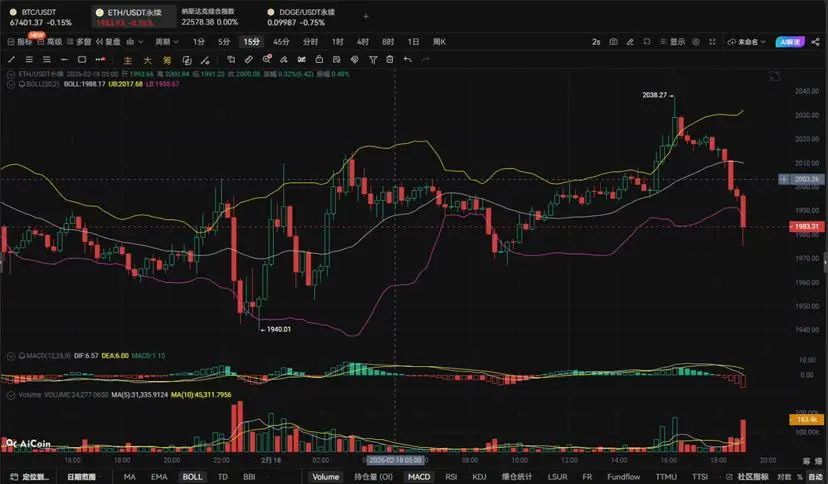Open the 复盘 replay mode
The image size is (828, 484).
(108, 42)
